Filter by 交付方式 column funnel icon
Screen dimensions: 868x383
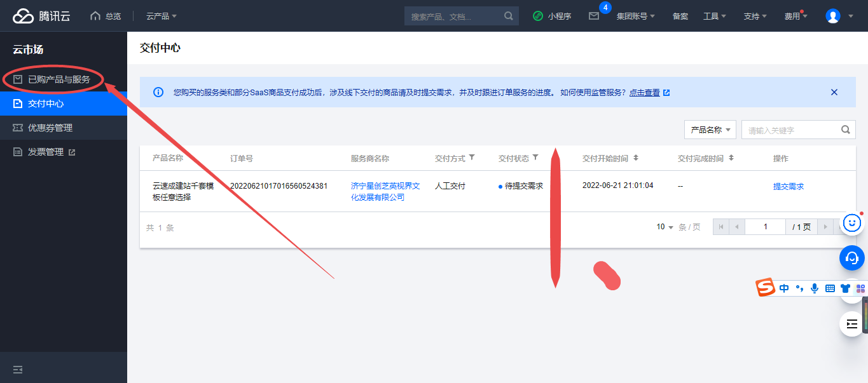pyautogui.click(x=471, y=158)
